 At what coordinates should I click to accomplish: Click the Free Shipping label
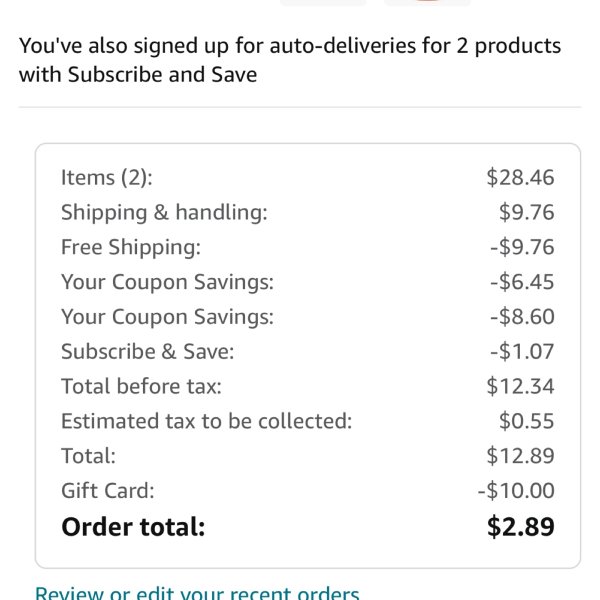click(131, 247)
